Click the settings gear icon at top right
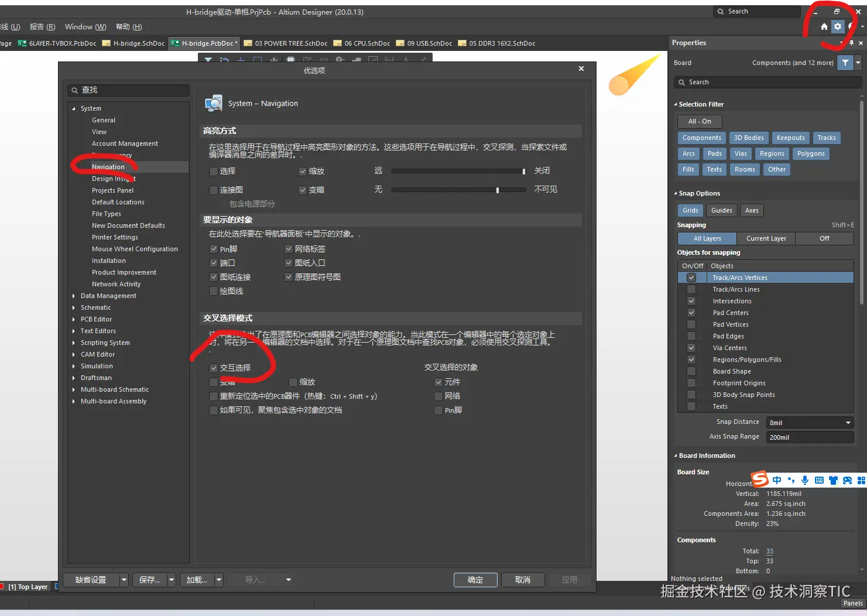Image resolution: width=867 pixels, height=616 pixels. 838,26
